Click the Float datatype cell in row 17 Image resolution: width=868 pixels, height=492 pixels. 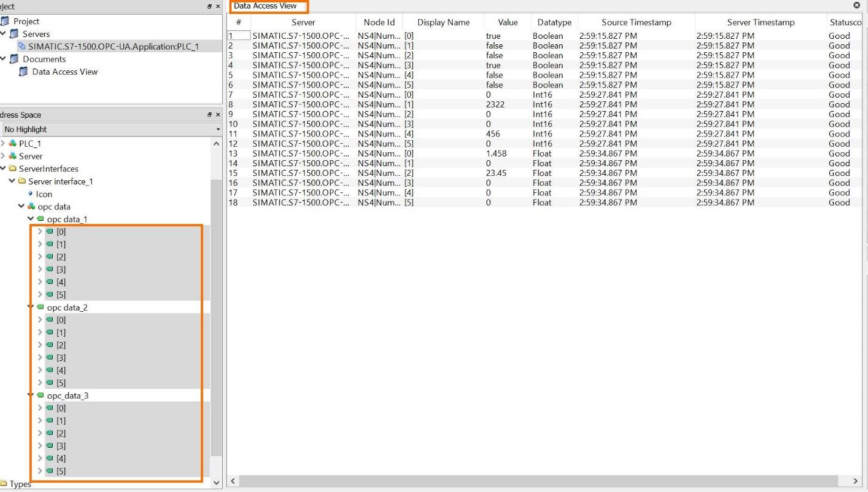pos(542,193)
